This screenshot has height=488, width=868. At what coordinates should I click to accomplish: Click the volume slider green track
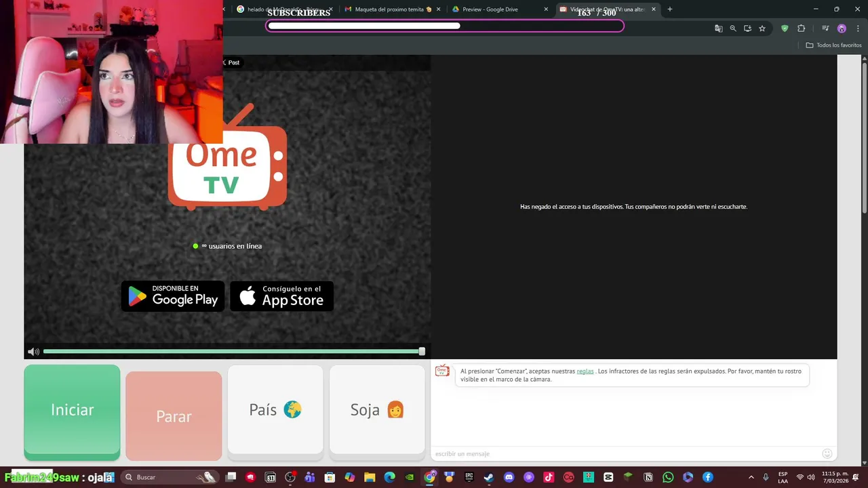tap(233, 352)
